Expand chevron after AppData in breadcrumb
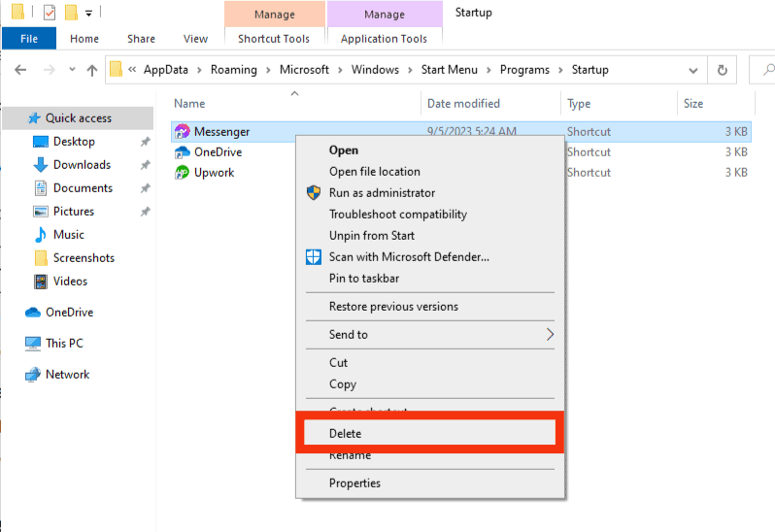Screen dimensions: 775x532 pyautogui.click(x=199, y=70)
